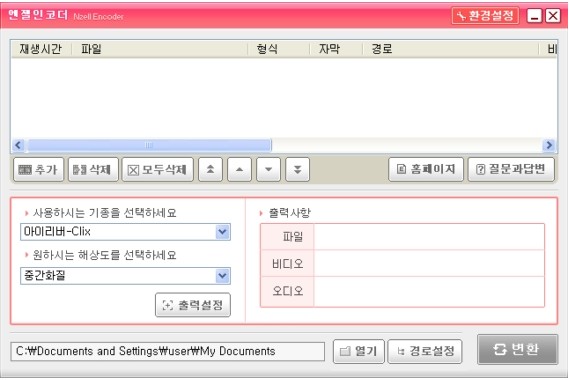Image resolution: width=569 pixels, height=380 pixels.
Task: Move selected file down one position
Action: [269, 169]
